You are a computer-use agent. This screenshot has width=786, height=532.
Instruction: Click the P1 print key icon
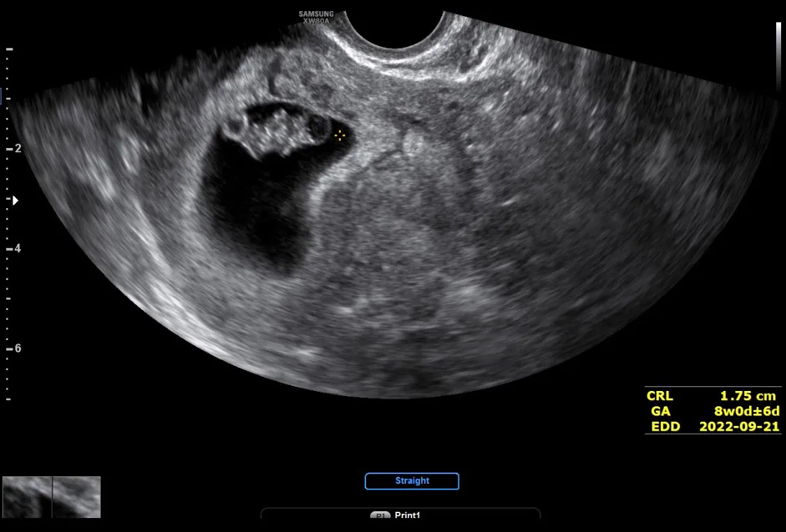tap(380, 515)
